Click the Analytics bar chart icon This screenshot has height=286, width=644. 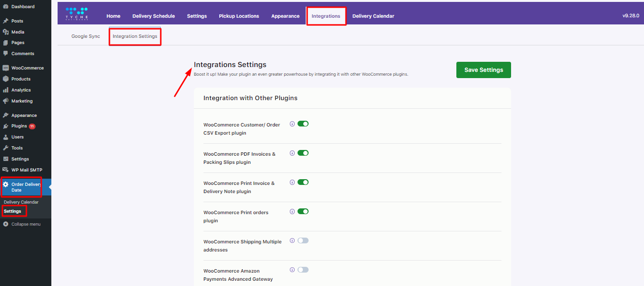tap(6, 90)
